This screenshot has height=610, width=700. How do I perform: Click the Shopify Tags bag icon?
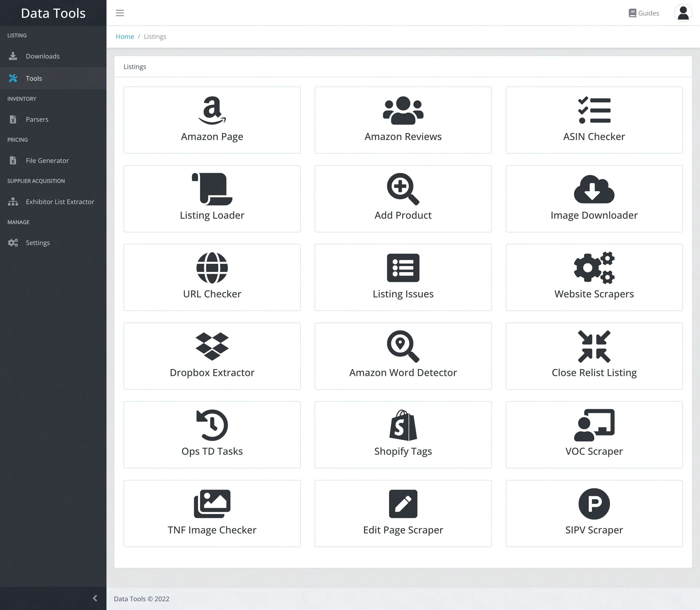[403, 425]
